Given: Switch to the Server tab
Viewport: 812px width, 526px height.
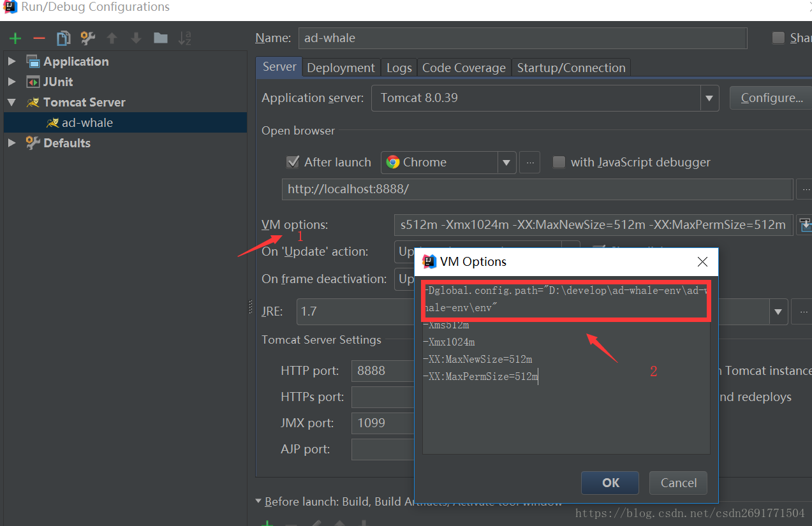Looking at the screenshot, I should point(279,67).
